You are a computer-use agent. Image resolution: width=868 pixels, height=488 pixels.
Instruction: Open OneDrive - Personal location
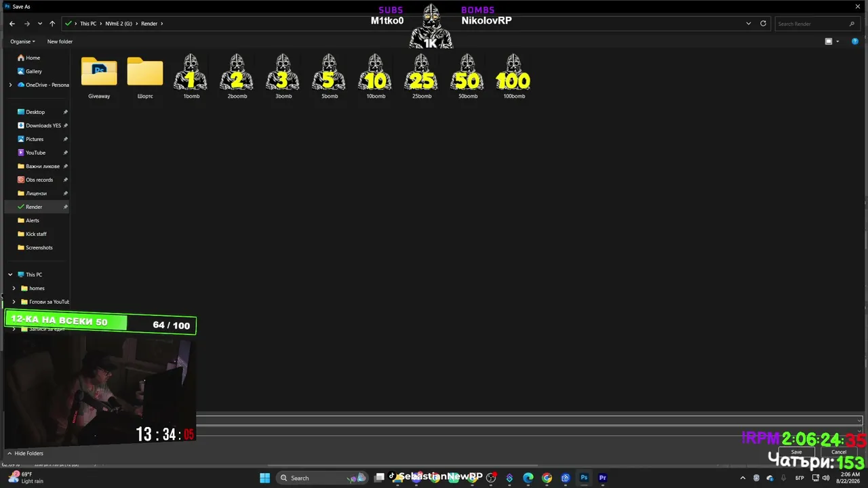[43, 85]
